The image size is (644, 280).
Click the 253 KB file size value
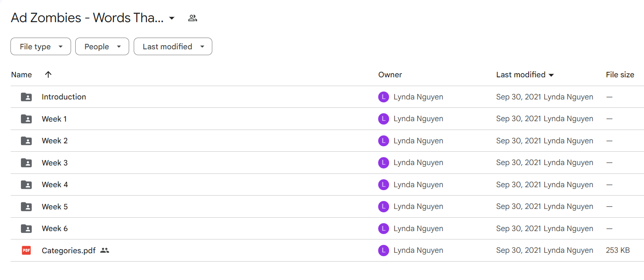(x=618, y=251)
